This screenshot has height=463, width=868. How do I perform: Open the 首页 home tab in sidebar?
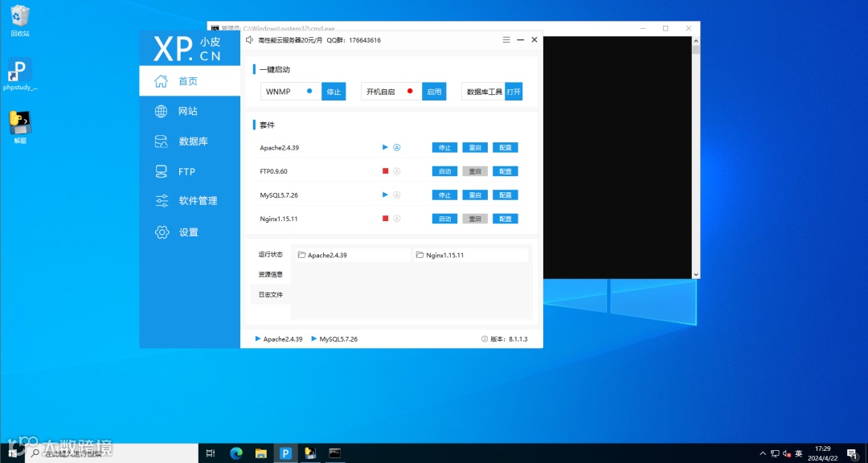tap(190, 81)
